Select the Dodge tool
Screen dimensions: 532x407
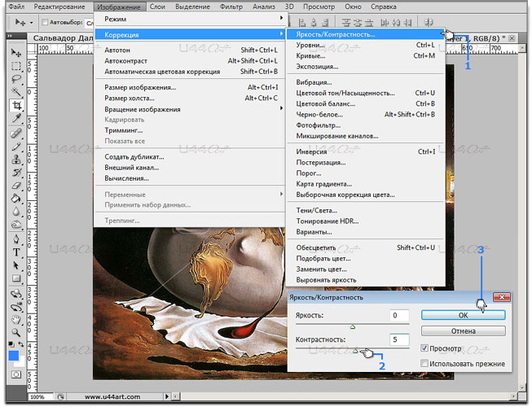(x=16, y=225)
